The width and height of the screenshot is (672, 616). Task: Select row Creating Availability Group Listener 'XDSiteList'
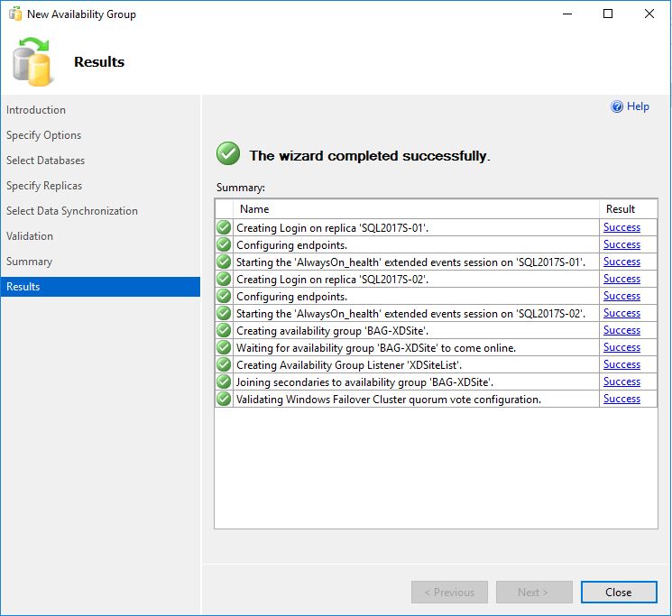point(349,365)
